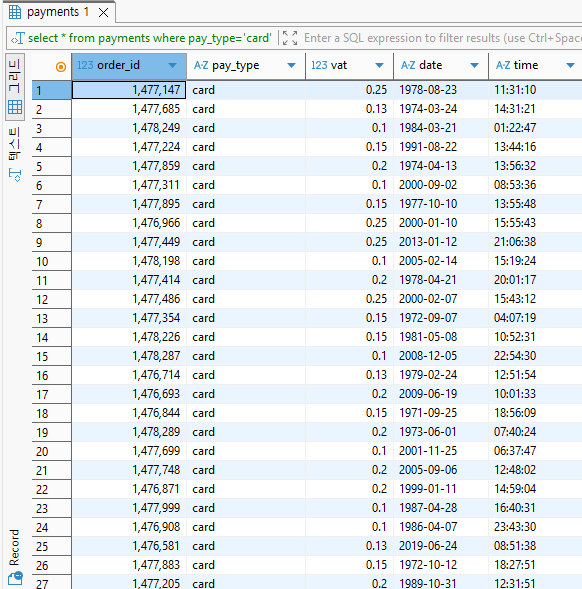Viewport: 582px width, 589px height.
Task: Click the SQL script icon before the query
Action: click(x=18, y=38)
